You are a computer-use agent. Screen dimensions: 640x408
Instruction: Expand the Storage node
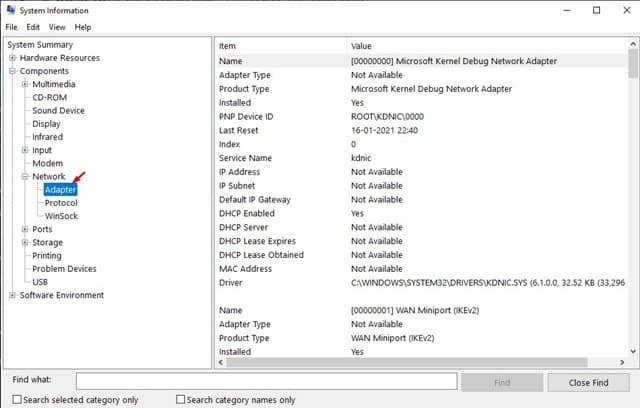[x=25, y=242]
